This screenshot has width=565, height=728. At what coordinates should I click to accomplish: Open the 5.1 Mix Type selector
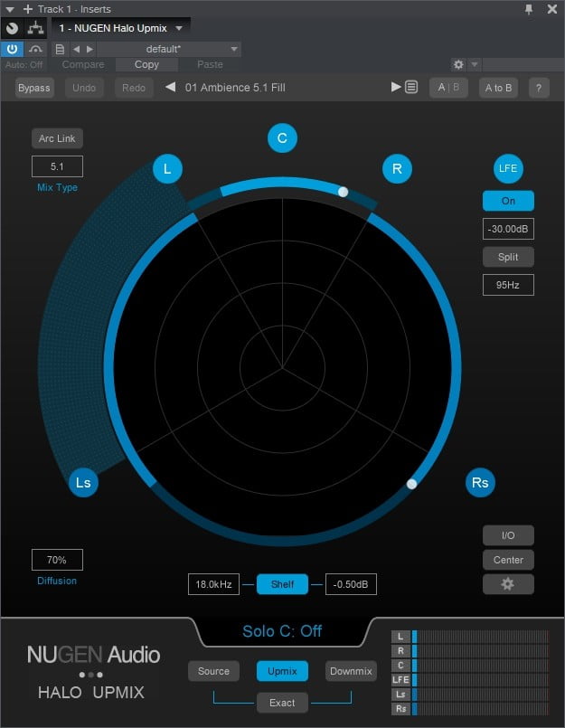click(x=57, y=166)
